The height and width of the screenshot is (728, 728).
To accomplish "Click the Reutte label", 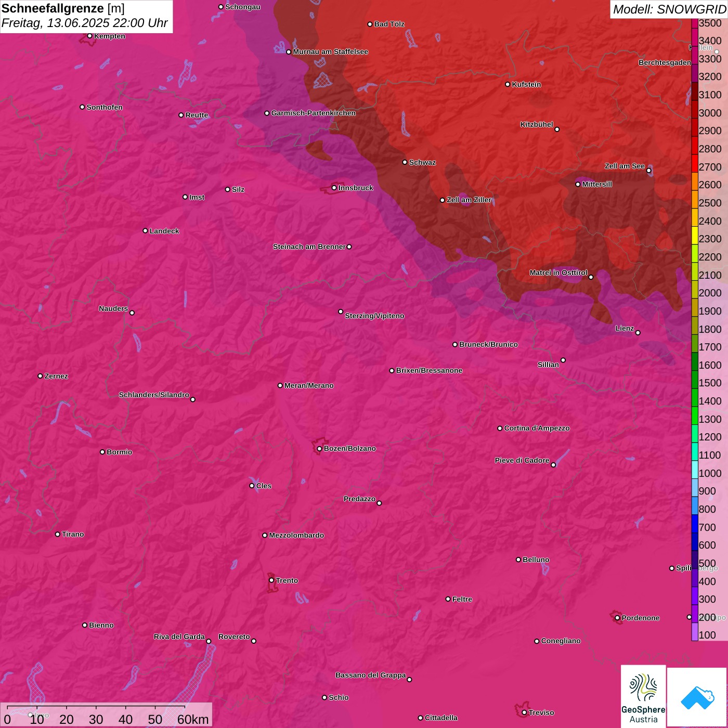I will pyautogui.click(x=197, y=115).
